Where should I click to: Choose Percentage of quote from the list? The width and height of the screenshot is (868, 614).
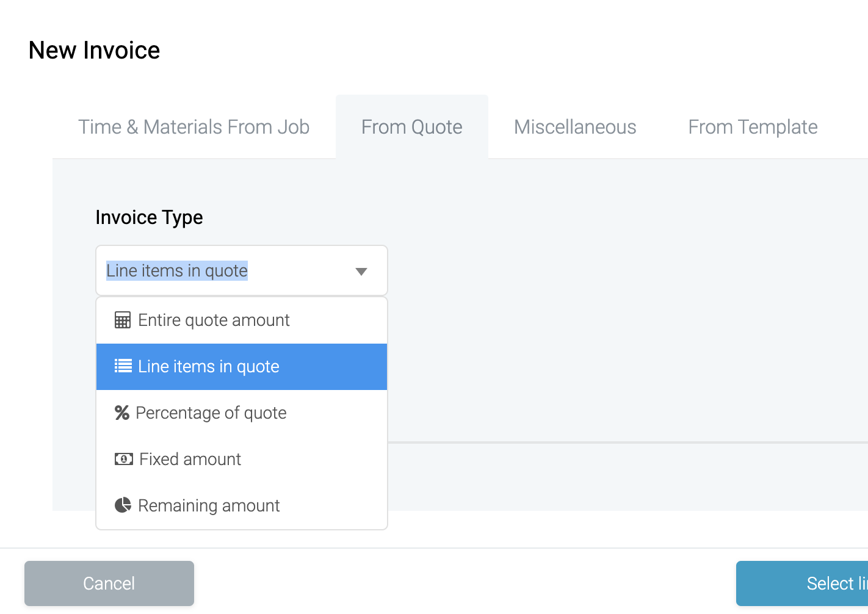click(211, 413)
